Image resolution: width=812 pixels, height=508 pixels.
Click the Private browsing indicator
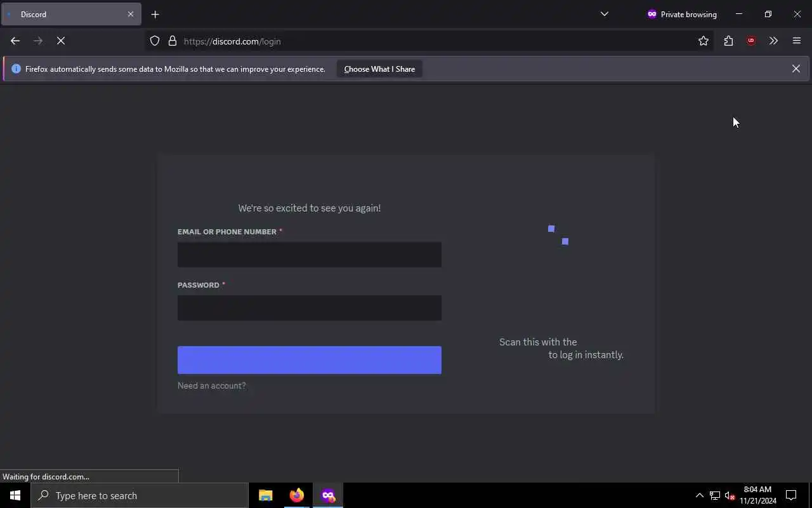point(682,14)
